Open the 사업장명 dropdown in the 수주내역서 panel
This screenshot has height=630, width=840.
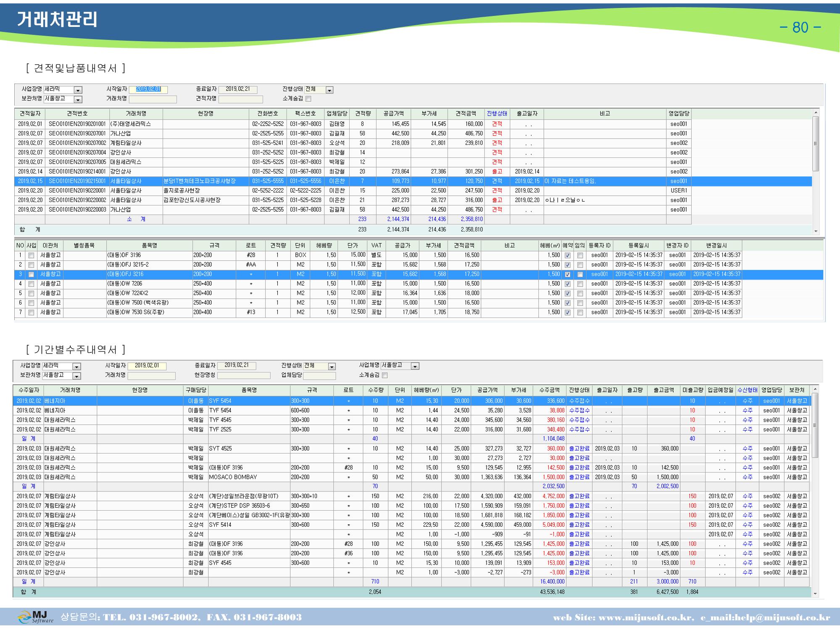76,367
